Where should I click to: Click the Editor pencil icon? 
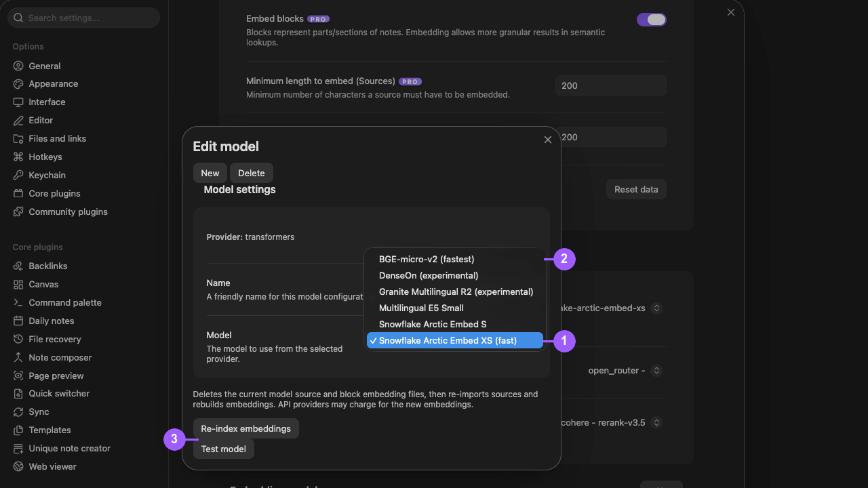tap(18, 121)
